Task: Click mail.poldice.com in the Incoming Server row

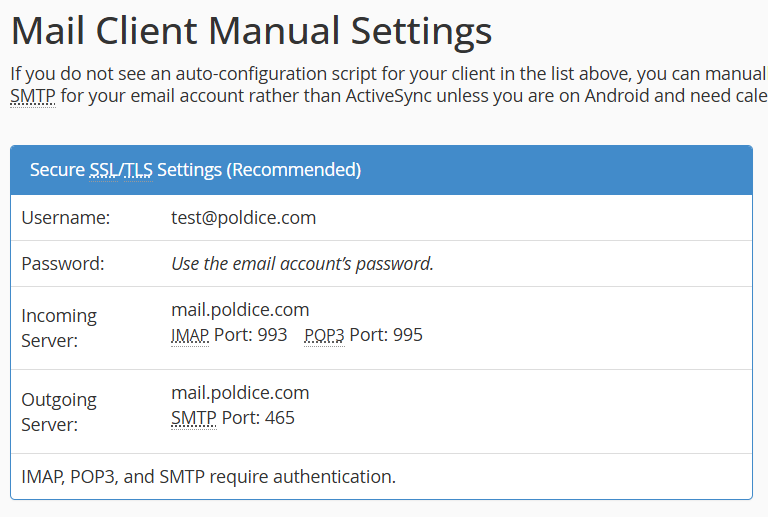Action: (240, 310)
